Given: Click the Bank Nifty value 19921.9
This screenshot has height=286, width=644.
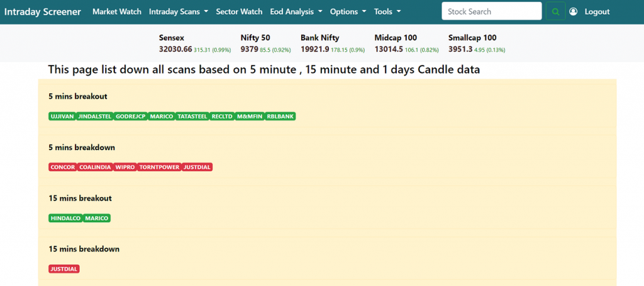Looking at the screenshot, I should tap(314, 49).
